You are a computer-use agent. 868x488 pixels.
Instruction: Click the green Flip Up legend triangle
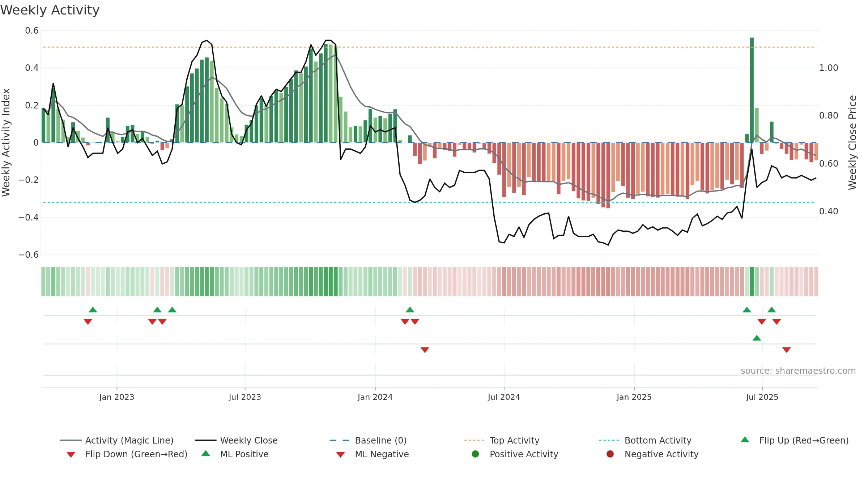pos(745,440)
